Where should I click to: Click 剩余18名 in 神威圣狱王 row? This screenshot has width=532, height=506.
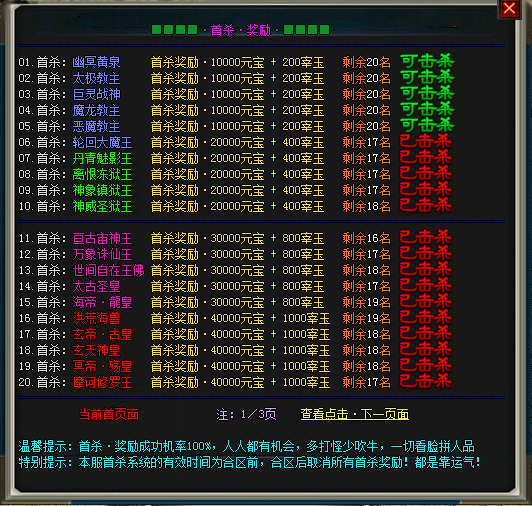[366, 206]
